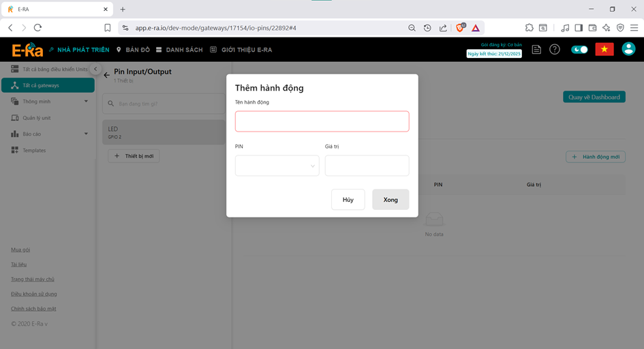Click the Hủy button to cancel
This screenshot has height=349, width=644.
[x=348, y=200]
